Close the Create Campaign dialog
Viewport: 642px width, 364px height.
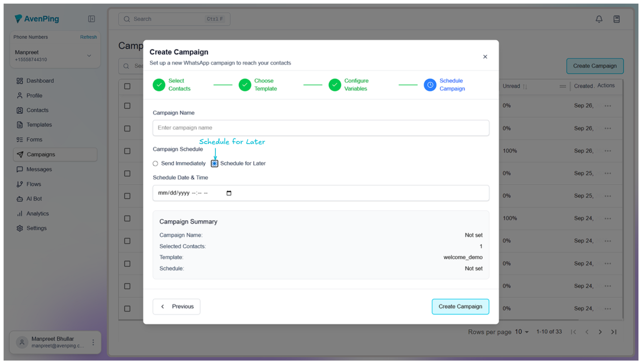[x=485, y=57]
